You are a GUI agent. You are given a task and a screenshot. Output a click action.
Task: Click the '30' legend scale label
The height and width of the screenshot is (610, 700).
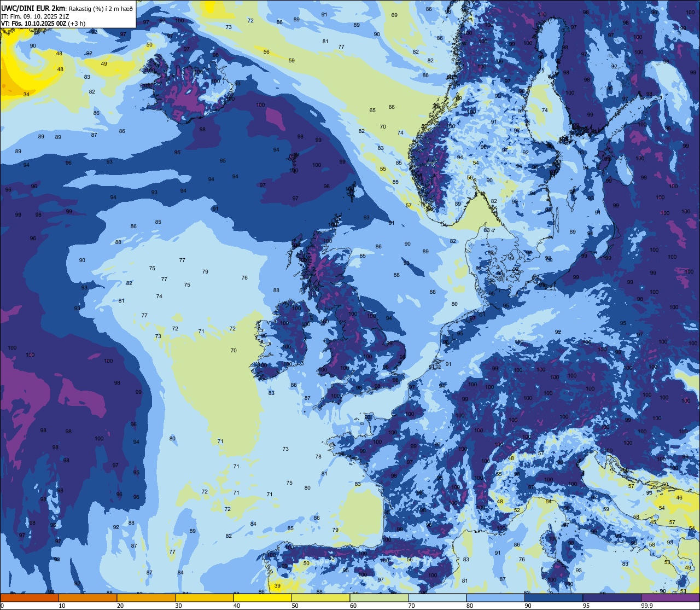[178, 606]
